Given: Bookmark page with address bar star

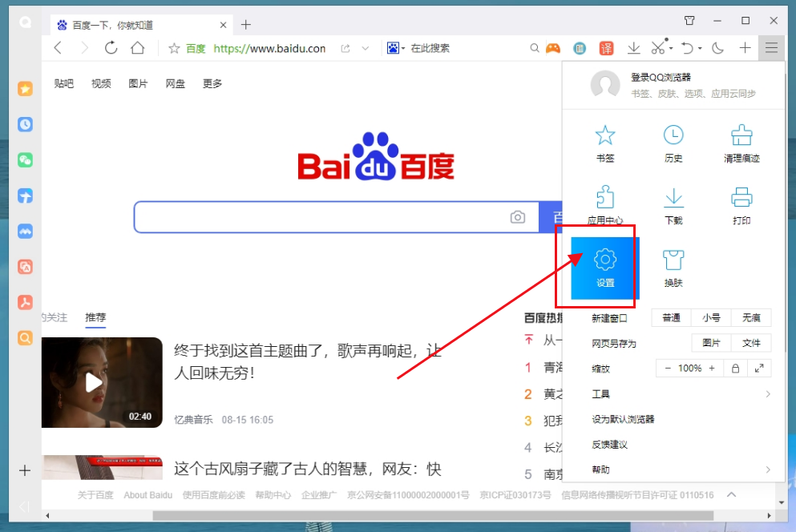Looking at the screenshot, I should (x=174, y=48).
